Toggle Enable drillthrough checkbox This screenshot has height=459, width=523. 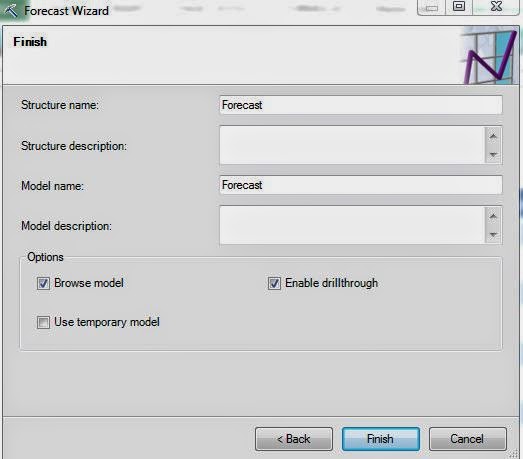(274, 284)
